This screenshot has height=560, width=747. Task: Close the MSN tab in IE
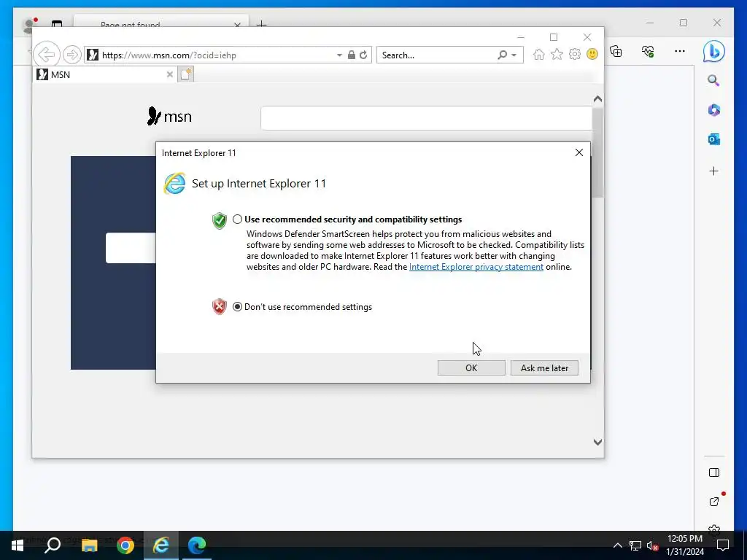(169, 74)
